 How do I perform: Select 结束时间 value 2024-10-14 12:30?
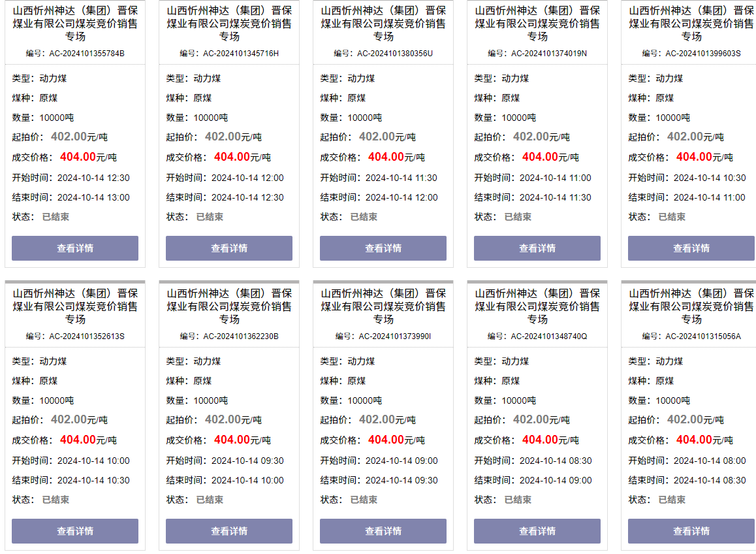247,197
